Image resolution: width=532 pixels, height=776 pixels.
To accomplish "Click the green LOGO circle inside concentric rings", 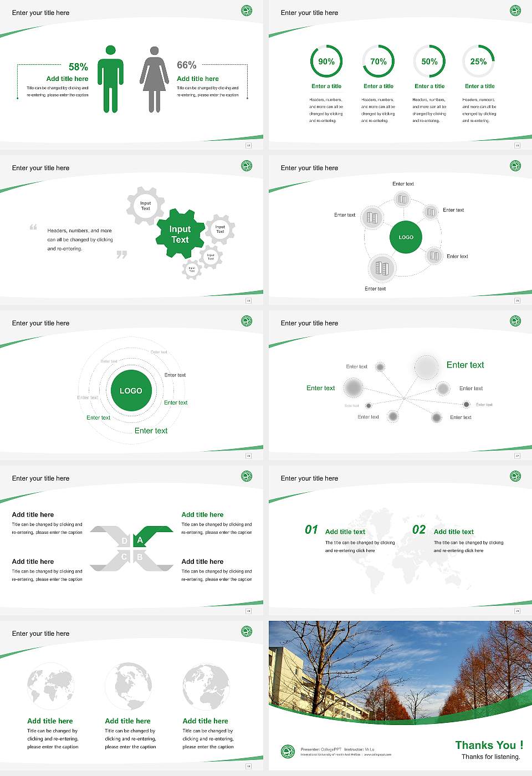I will coord(131,391).
